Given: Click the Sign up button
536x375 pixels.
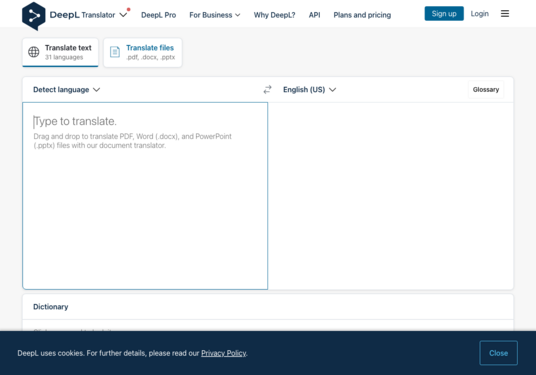Looking at the screenshot, I should click(x=444, y=14).
